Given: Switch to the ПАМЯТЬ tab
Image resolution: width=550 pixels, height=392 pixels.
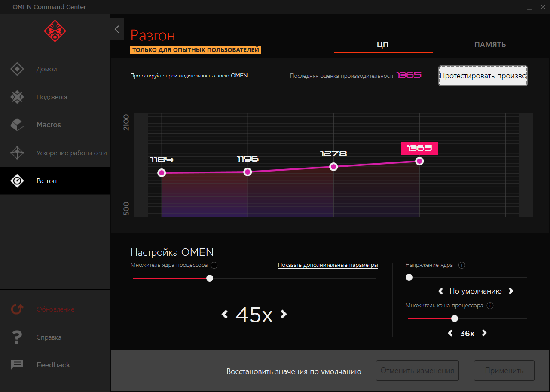Looking at the screenshot, I should (490, 45).
